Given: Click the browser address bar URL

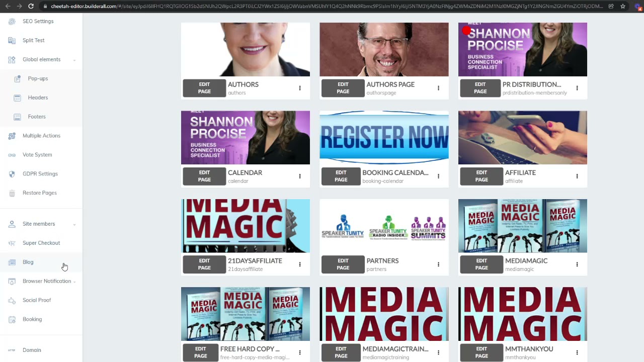Looking at the screenshot, I should [x=327, y=6].
